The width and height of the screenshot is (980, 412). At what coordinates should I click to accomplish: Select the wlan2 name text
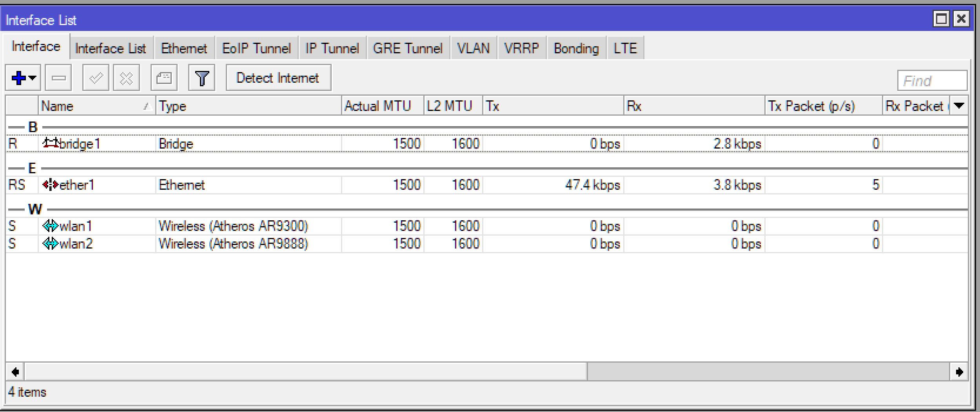pyautogui.click(x=76, y=244)
